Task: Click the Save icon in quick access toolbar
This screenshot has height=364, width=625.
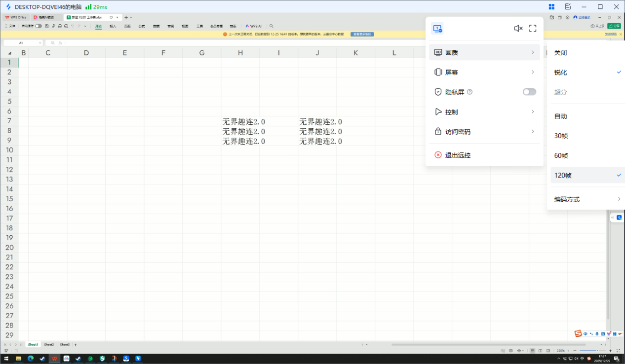Action: pos(47,26)
